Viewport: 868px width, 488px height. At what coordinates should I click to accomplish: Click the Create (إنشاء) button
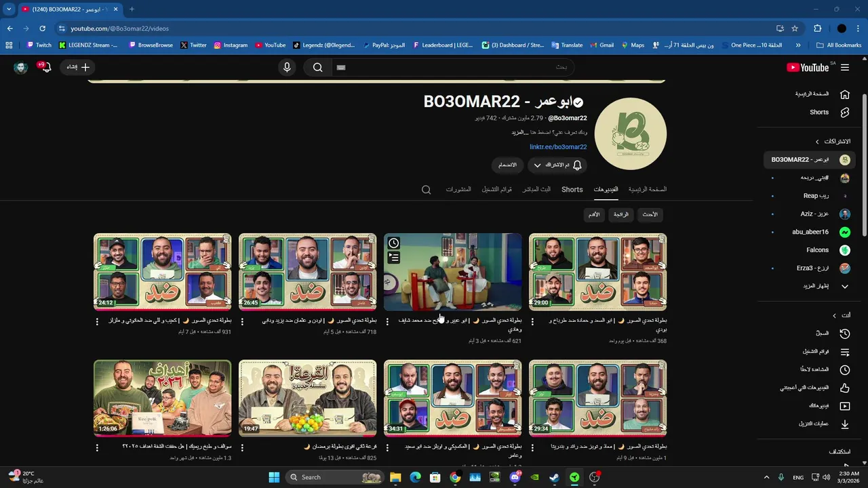[x=77, y=67]
